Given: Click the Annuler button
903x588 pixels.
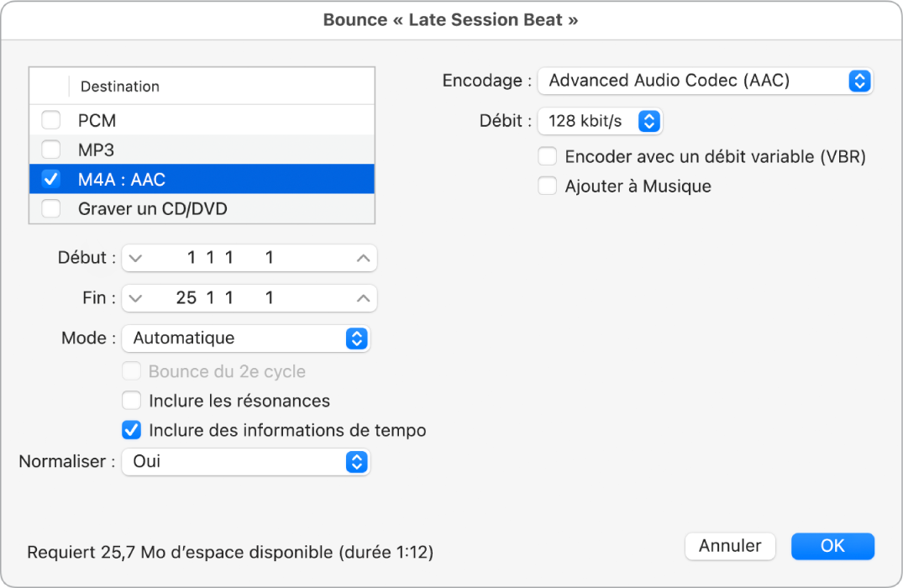Looking at the screenshot, I should tap(730, 546).
